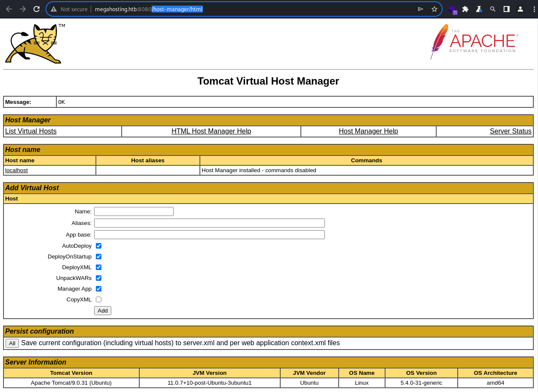Go back using the browser back arrow
This screenshot has width=538, height=392.
[9, 9]
